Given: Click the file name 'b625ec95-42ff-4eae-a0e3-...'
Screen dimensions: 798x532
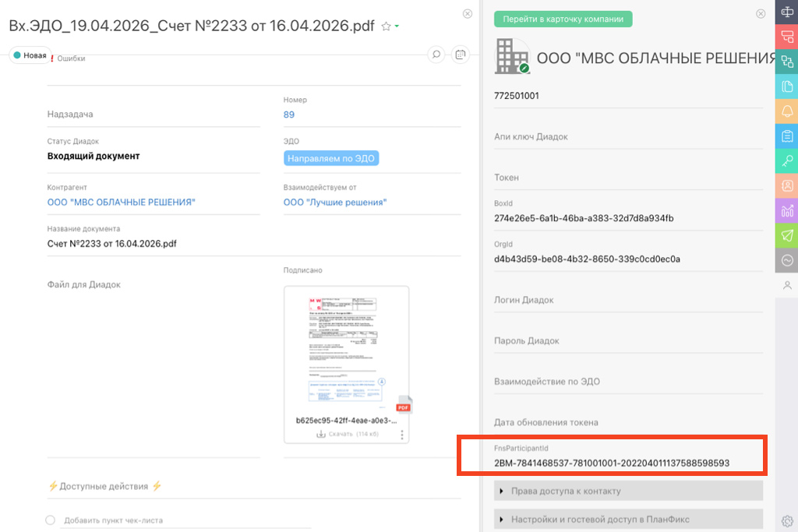Looking at the screenshot, I should pyautogui.click(x=346, y=421).
